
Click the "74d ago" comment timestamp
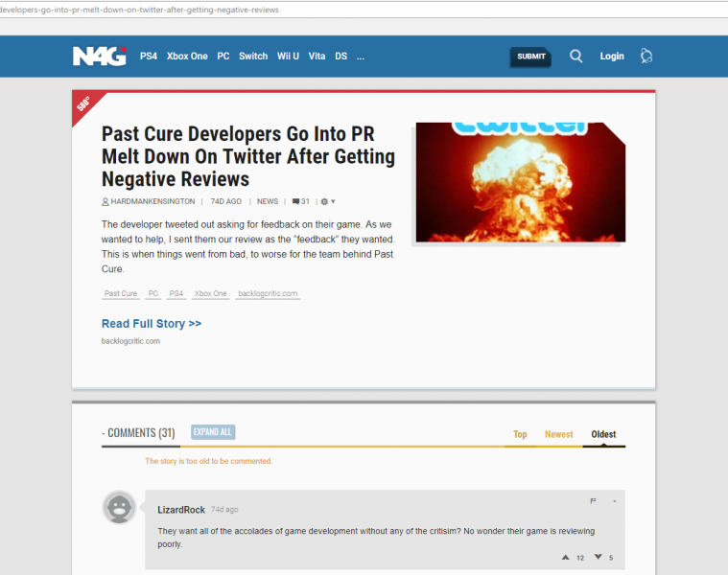point(224,510)
